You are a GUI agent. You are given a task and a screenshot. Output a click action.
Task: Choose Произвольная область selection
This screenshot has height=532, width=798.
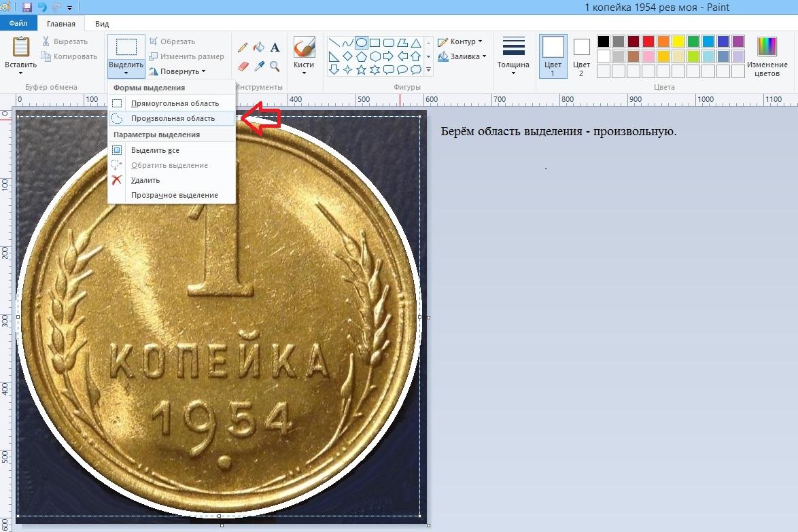172,118
